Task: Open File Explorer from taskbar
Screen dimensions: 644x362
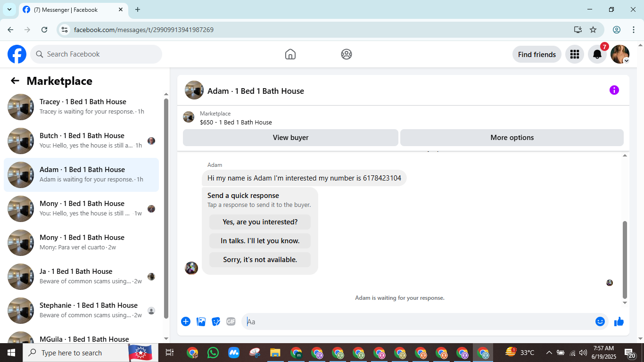Action: [x=275, y=353]
